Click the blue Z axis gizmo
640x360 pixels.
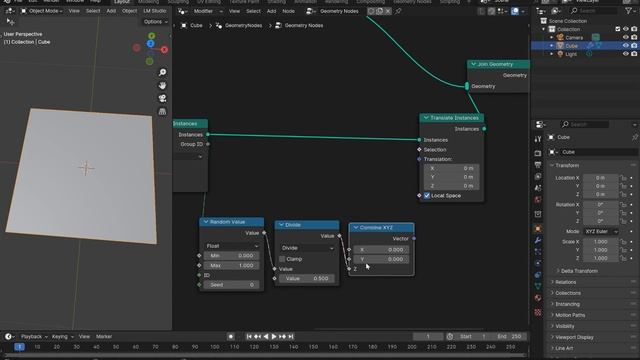(x=151, y=44)
